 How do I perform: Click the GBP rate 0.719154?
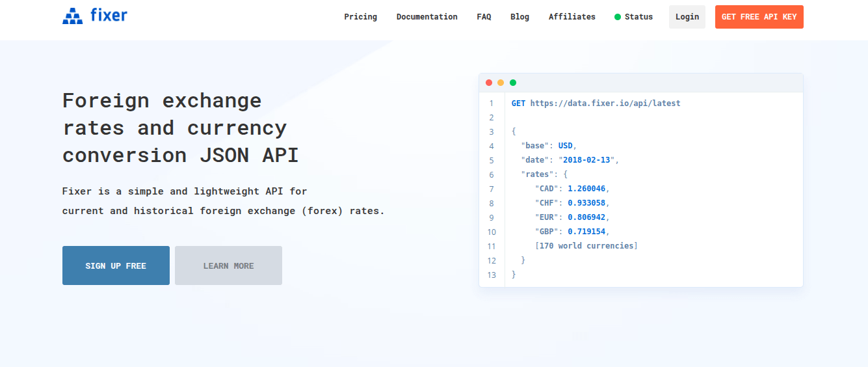586,232
